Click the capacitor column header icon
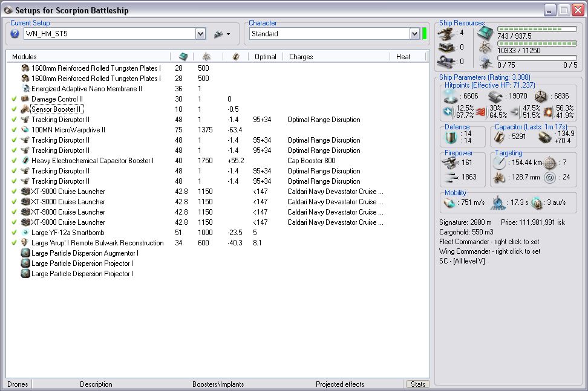Viewport: 588px width, 391px height. tap(235, 57)
